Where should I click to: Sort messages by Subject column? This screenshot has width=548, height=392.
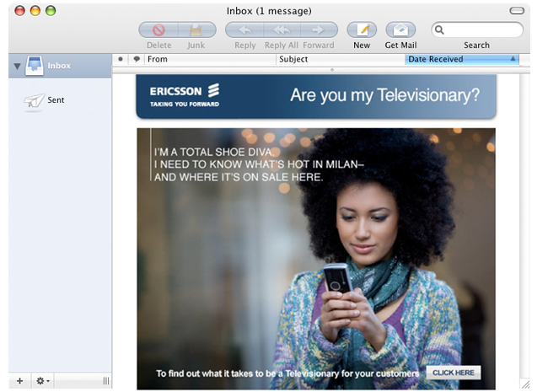pyautogui.click(x=341, y=59)
